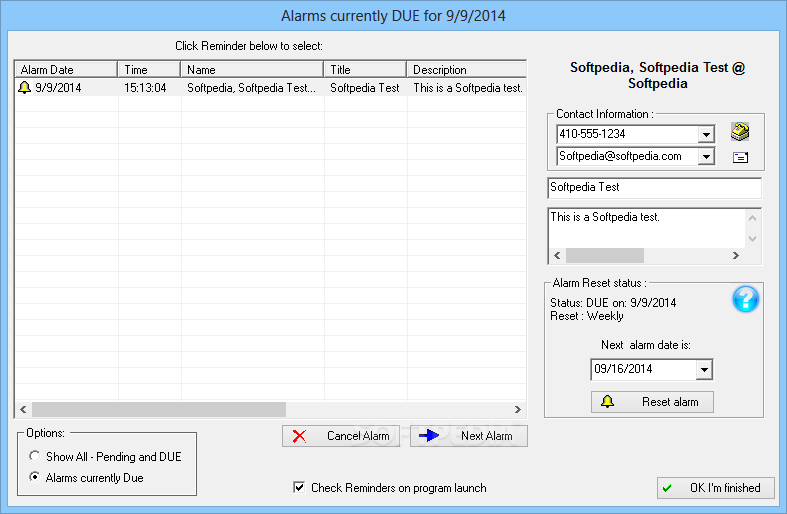Click the description box horizontal scrollbar thumb
The width and height of the screenshot is (787, 514).
605,255
